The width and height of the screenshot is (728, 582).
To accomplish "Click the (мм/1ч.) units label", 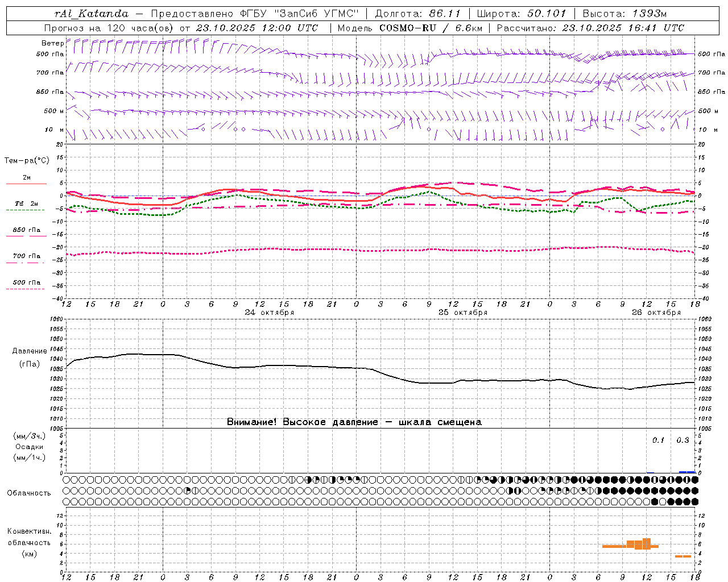I will coord(30,458).
